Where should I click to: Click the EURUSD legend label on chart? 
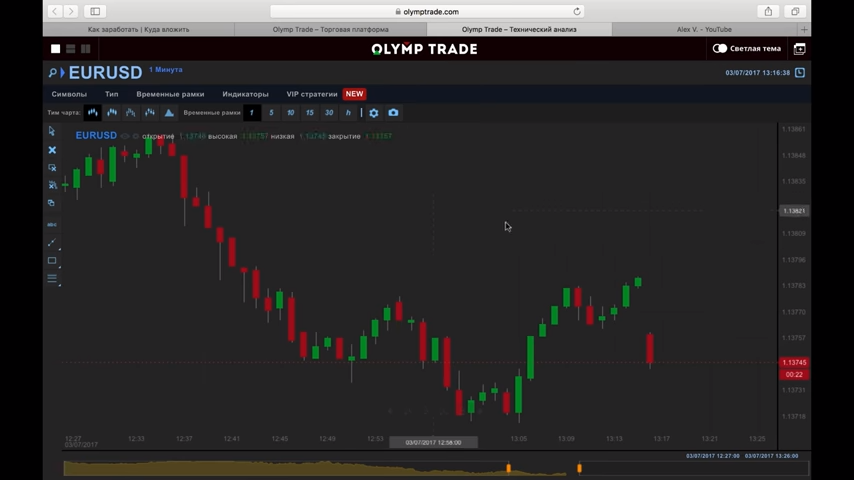click(96, 136)
